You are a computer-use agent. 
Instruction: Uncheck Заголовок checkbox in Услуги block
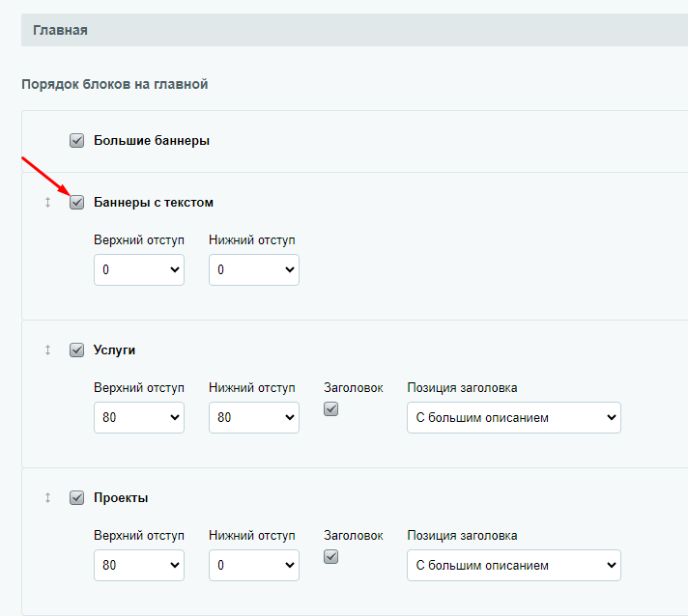(x=330, y=409)
